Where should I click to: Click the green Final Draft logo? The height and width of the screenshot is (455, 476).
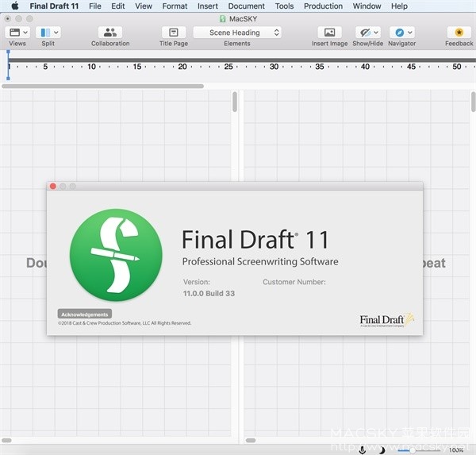click(116, 255)
